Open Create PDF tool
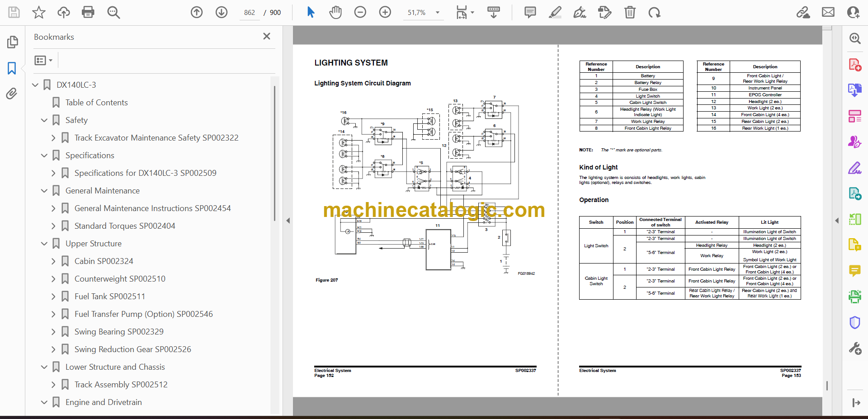The height and width of the screenshot is (419, 868). pyautogui.click(x=855, y=65)
